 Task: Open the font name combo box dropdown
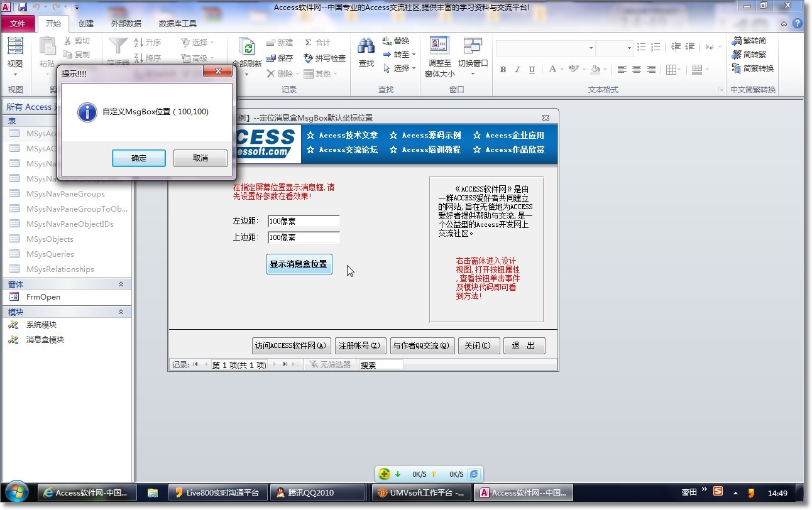coord(591,48)
